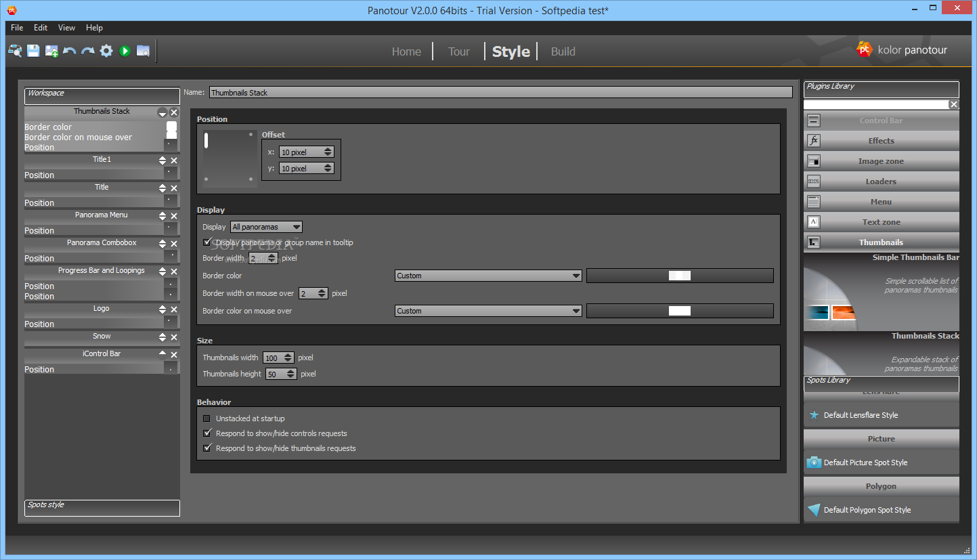This screenshot has width=977, height=560.
Task: Click the Effects category fx icon
Action: [x=814, y=141]
